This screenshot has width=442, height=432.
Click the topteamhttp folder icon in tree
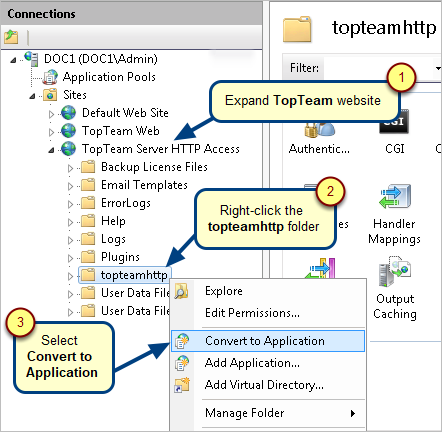[88, 275]
